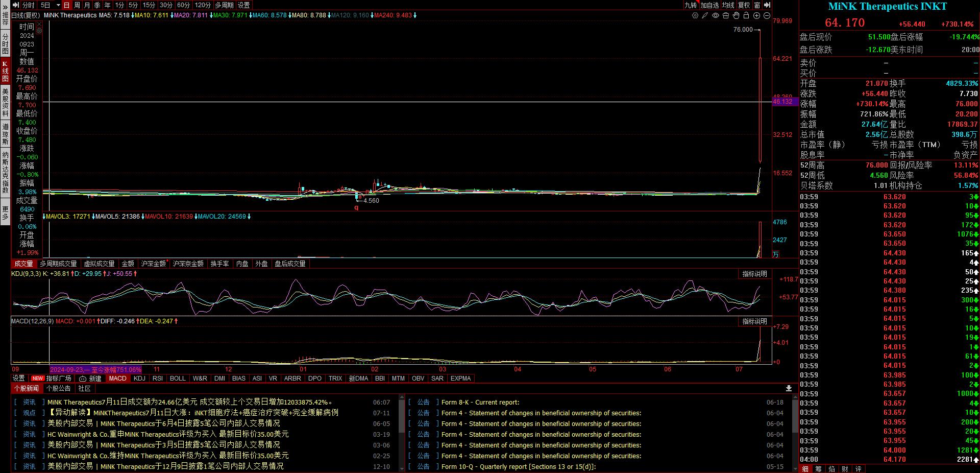
Task: Open Form 8-K Current report filing
Action: (x=480, y=403)
